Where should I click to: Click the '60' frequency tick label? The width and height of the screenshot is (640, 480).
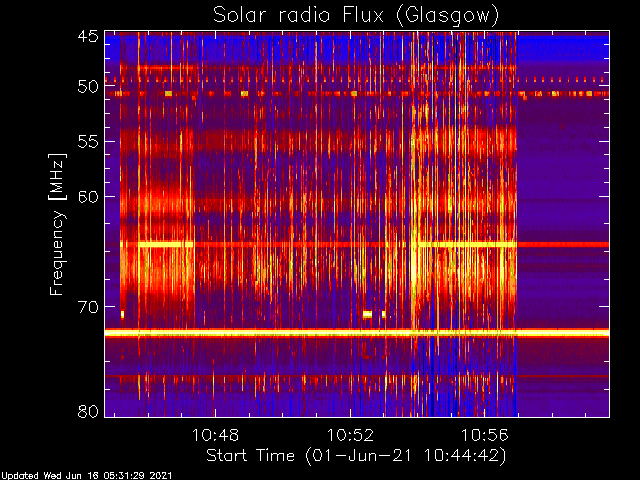(x=88, y=197)
